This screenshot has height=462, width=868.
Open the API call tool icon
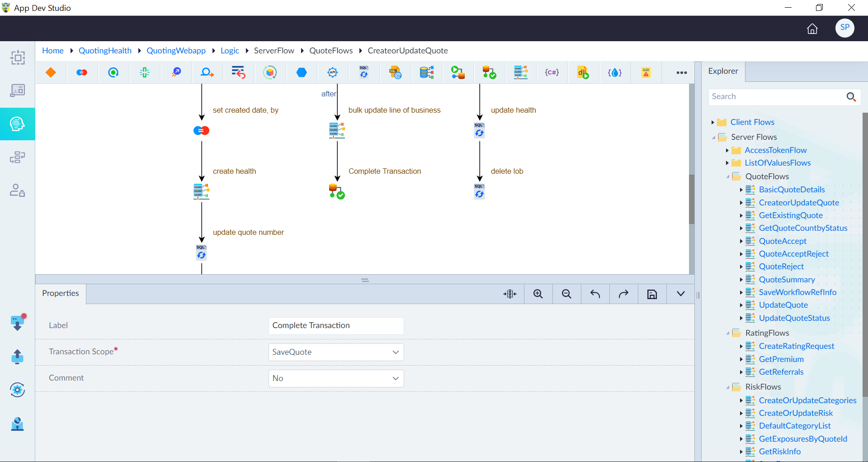(x=333, y=72)
